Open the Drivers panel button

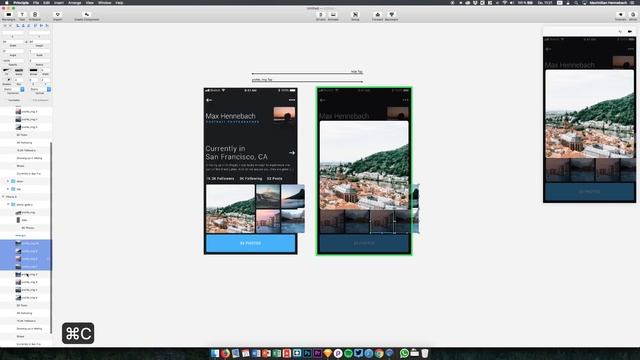point(320,15)
